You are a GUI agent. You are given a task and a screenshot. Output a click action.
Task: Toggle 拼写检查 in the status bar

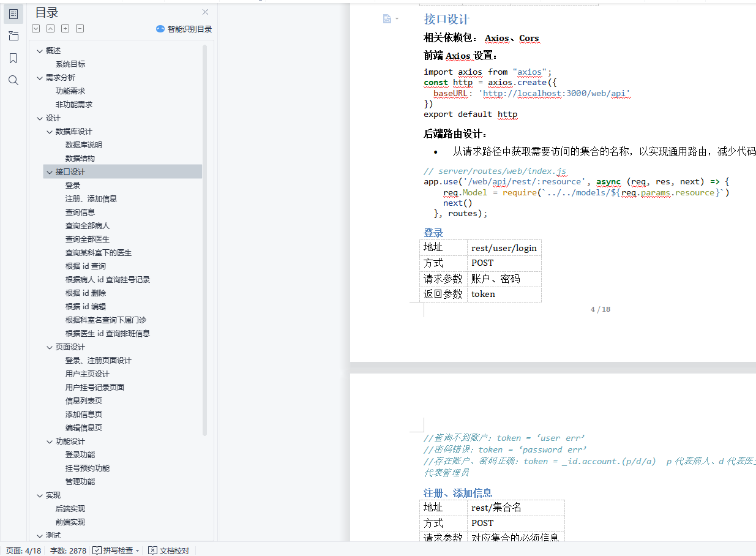[113, 550]
